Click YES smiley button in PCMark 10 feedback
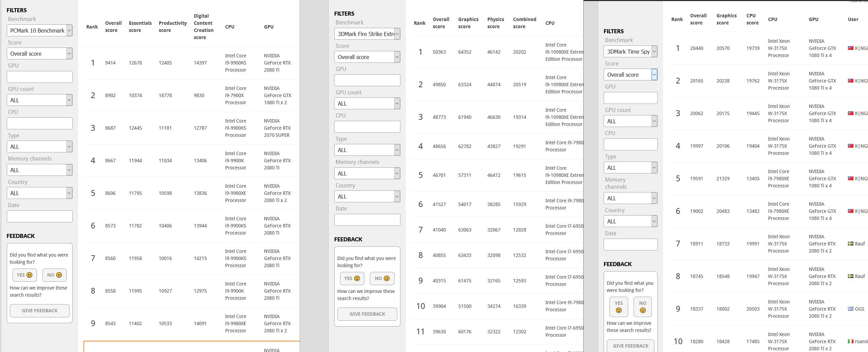 coord(25,275)
